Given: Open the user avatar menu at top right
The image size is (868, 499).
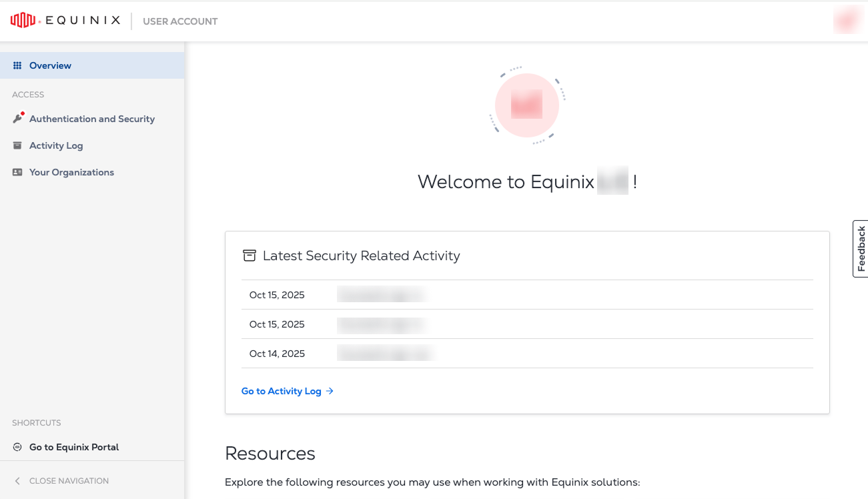Looking at the screenshot, I should click(846, 21).
